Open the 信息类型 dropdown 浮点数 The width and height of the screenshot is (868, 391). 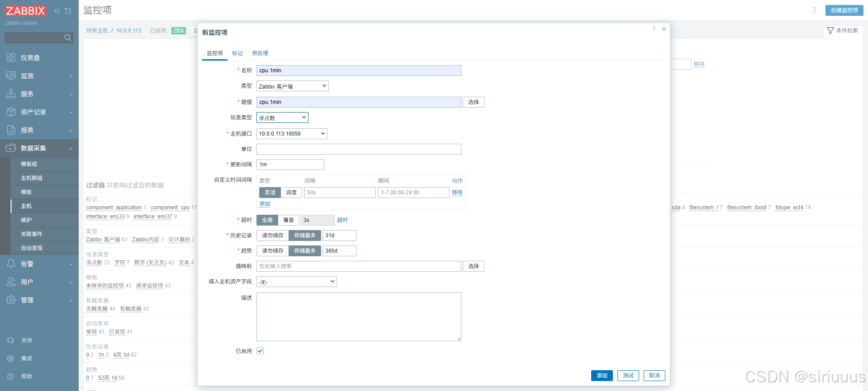pos(282,118)
